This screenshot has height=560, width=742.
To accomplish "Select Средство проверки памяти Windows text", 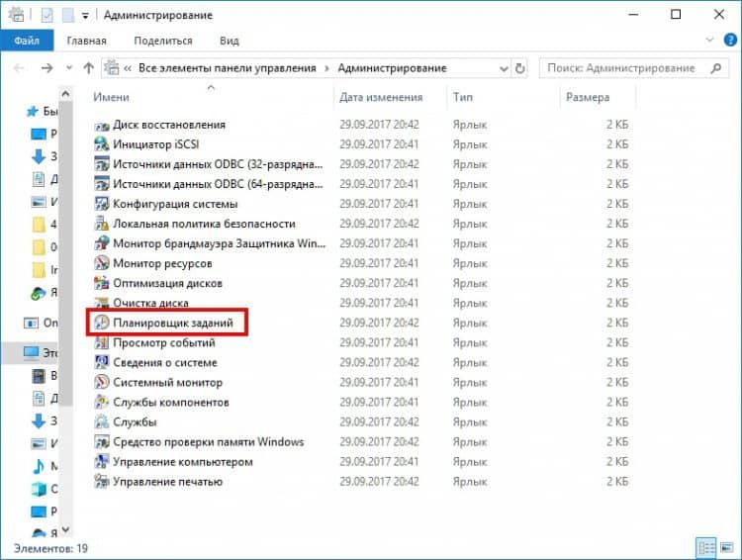I will pos(208,441).
